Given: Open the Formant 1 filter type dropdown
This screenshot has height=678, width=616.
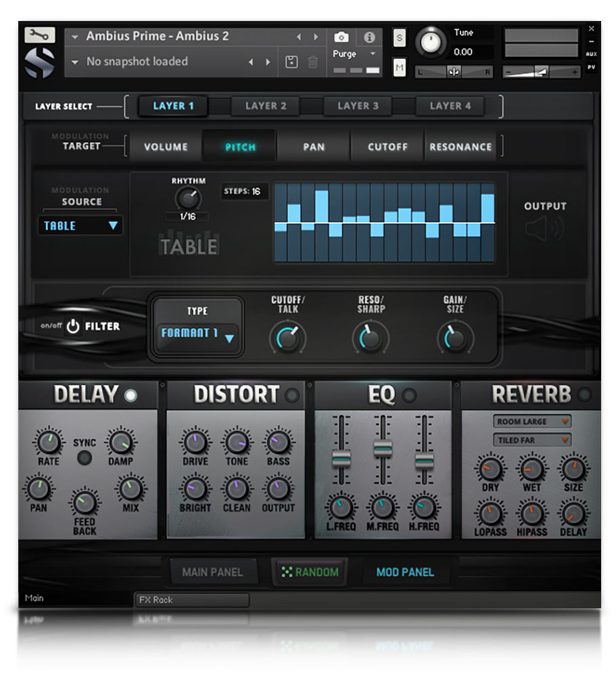Looking at the screenshot, I should point(198,334).
